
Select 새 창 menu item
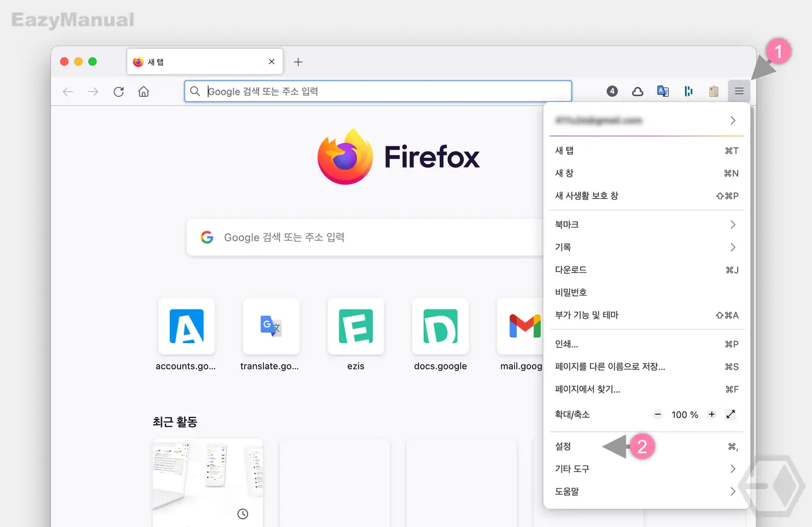(x=646, y=173)
